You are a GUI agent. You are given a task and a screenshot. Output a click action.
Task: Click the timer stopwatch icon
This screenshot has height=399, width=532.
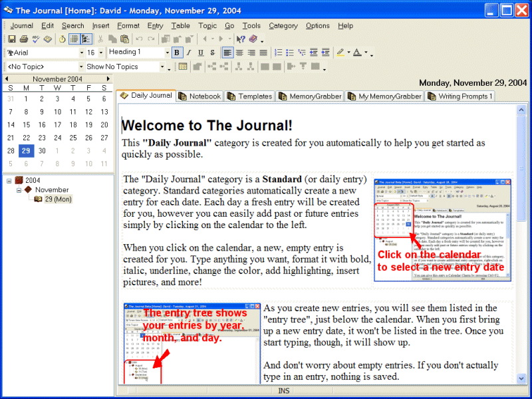(62, 39)
